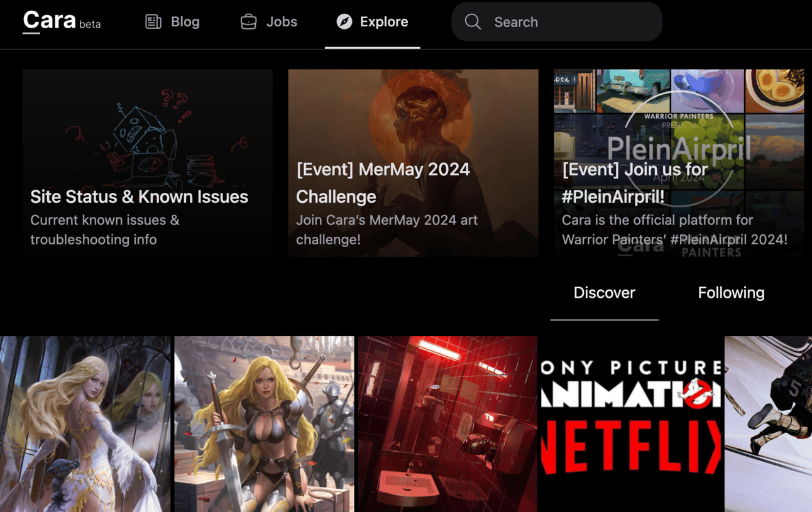Click the magnifying glass search icon
The image size is (812, 512).
pos(473,22)
